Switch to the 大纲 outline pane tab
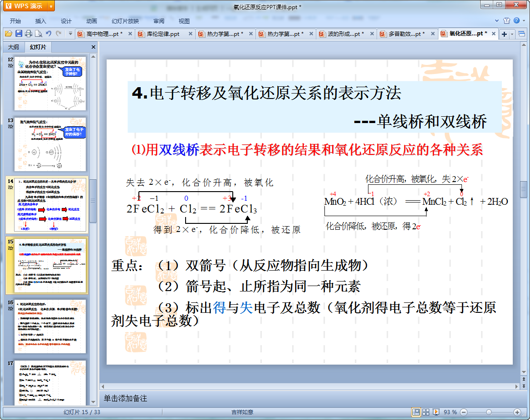The height and width of the screenshot is (420, 530). click(14, 47)
